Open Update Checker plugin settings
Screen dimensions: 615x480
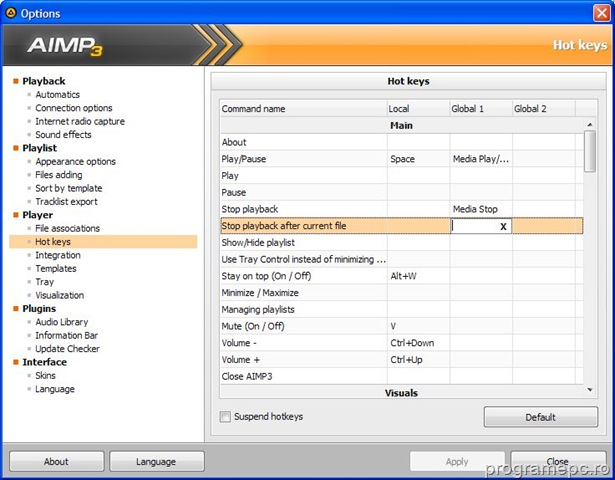67,349
